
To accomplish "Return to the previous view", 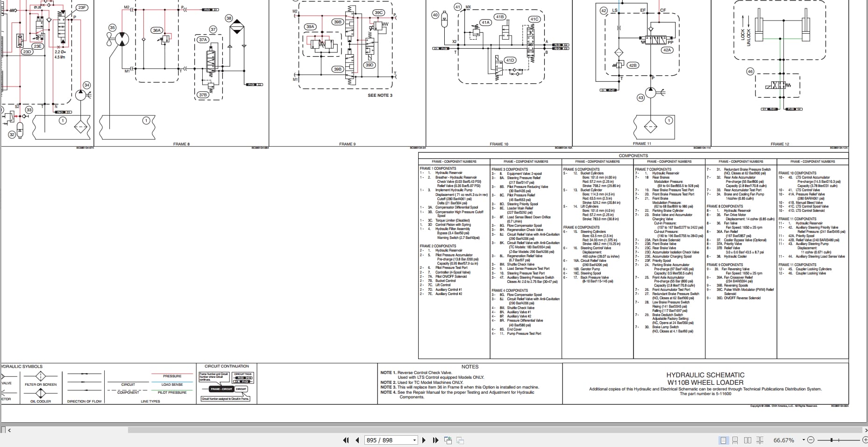I will [x=448, y=440].
